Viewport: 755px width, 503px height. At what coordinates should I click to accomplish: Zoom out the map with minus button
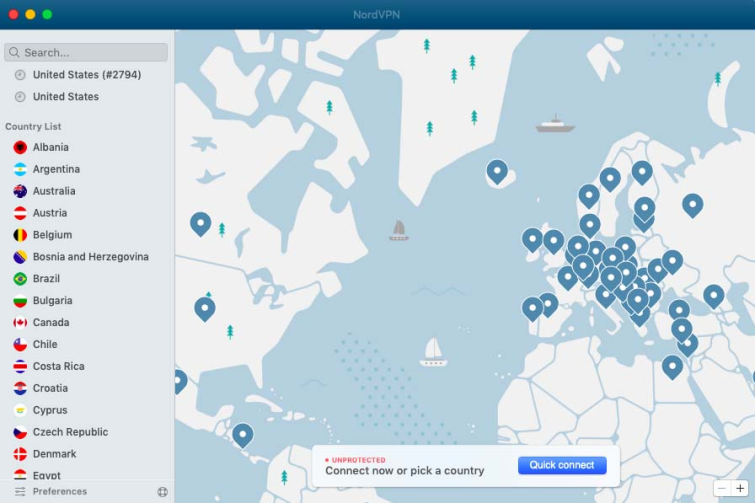(722, 489)
